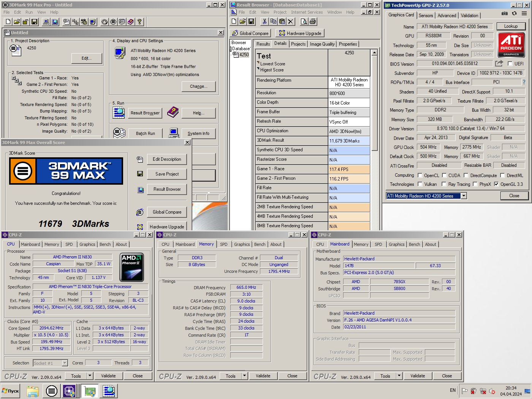Click up arrow on results table scrollbar
The height and width of the screenshot is (399, 532).
click(374, 53)
